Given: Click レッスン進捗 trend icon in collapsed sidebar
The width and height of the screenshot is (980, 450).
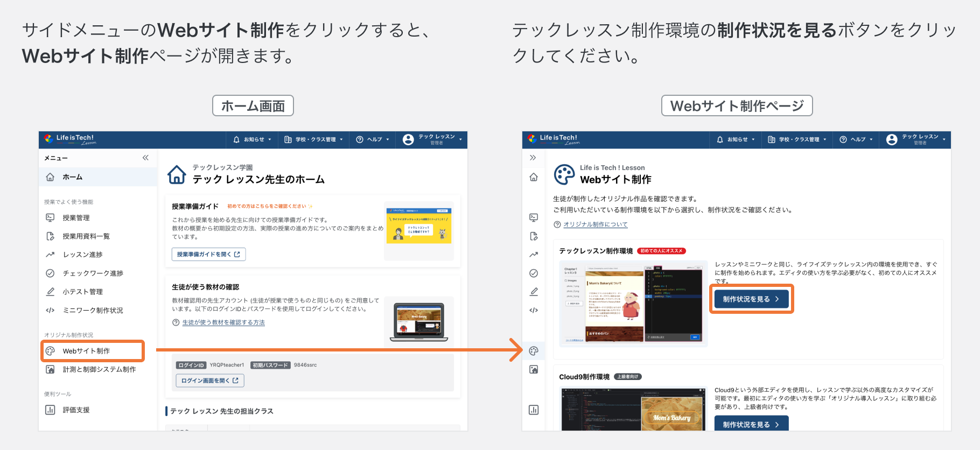Looking at the screenshot, I should point(534,255).
